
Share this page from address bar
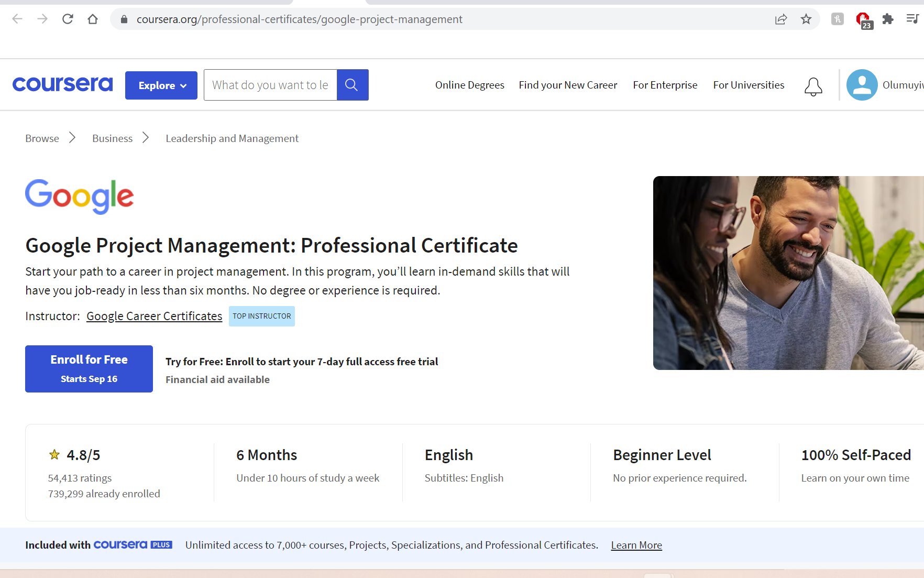point(781,19)
